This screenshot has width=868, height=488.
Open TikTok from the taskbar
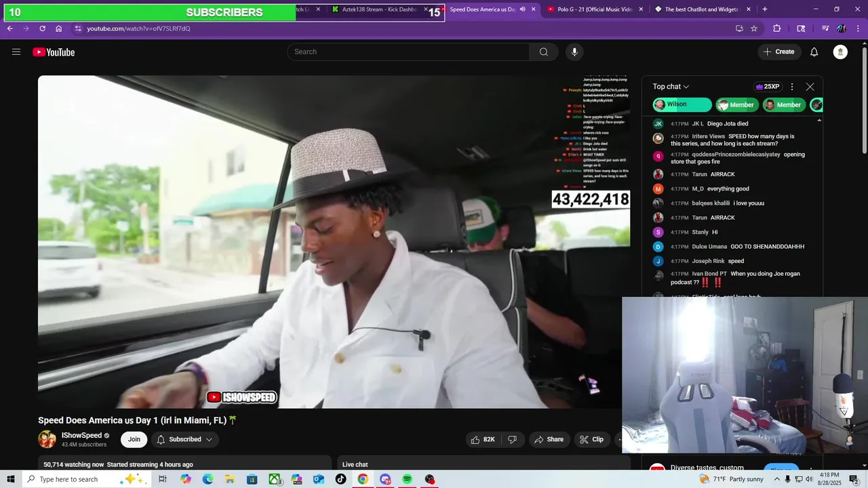[340, 479]
